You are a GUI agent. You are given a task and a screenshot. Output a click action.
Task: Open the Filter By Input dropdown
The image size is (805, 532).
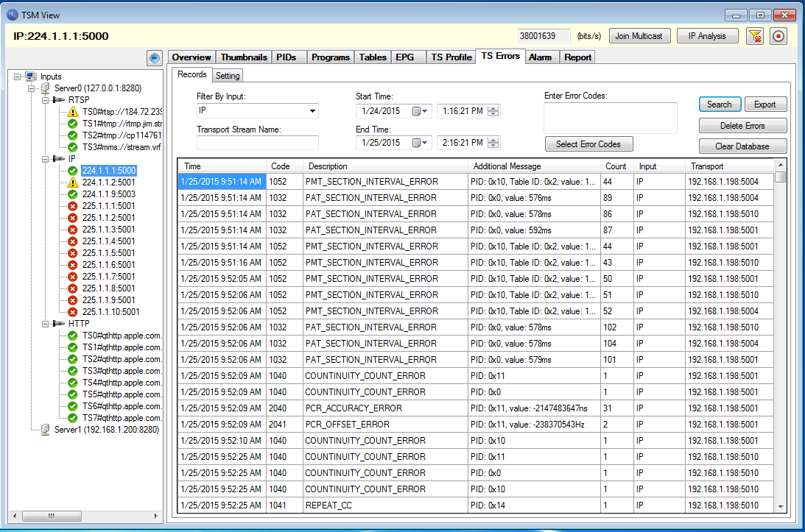(x=313, y=111)
